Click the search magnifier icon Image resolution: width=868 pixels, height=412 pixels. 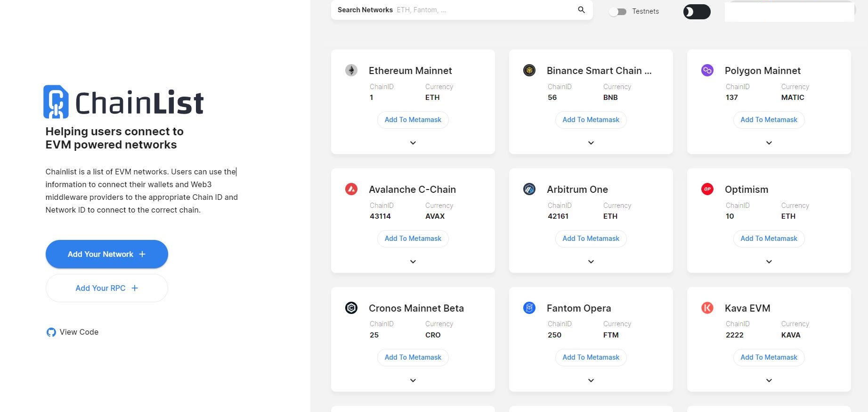pos(582,10)
